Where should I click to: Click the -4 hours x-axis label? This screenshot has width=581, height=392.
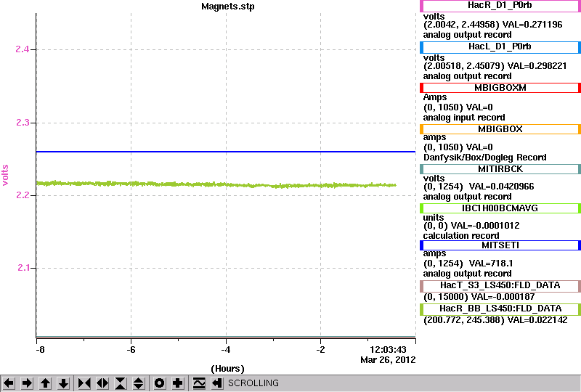point(226,350)
